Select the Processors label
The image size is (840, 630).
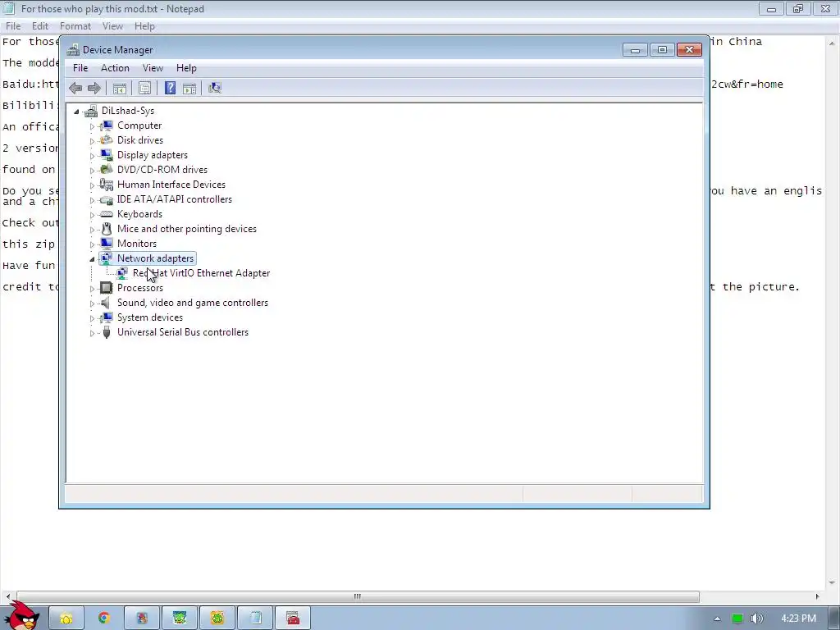click(140, 288)
